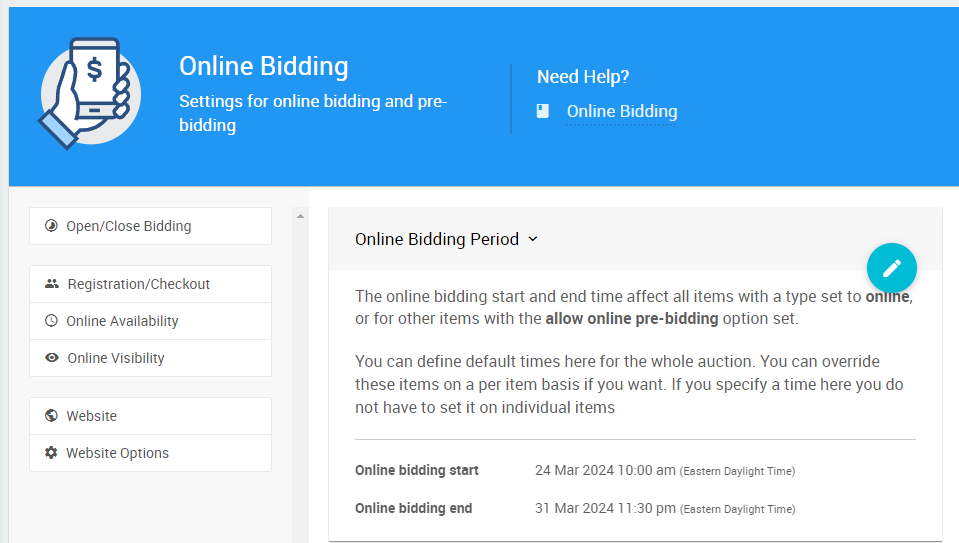Click the gear icon beside Website Options
The width and height of the screenshot is (959, 543).
52,453
